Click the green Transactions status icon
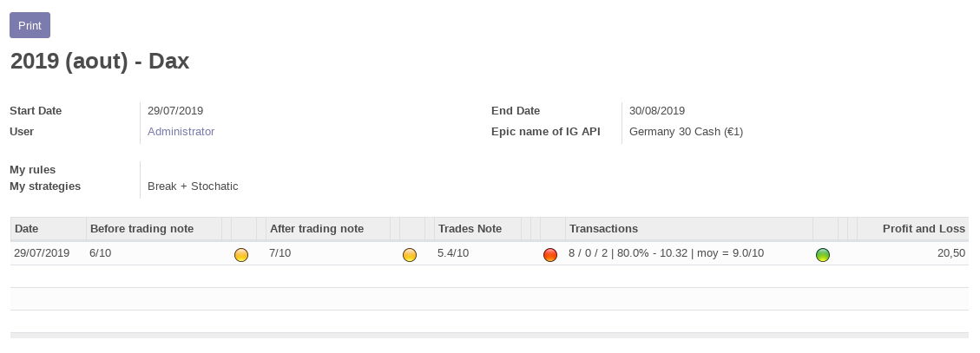Image resolution: width=980 pixels, height=353 pixels. coord(823,254)
